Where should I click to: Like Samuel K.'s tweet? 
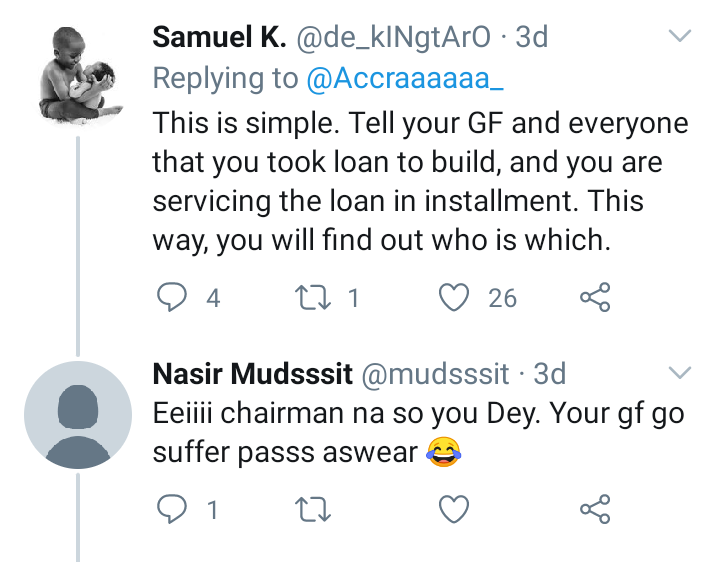456,297
